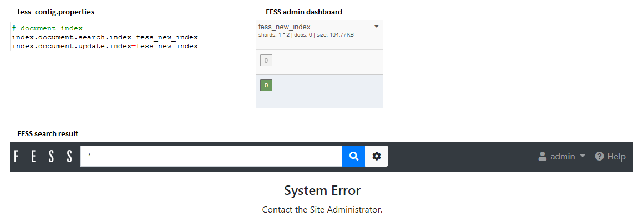Click the index.document.search.index config line

[105, 37]
